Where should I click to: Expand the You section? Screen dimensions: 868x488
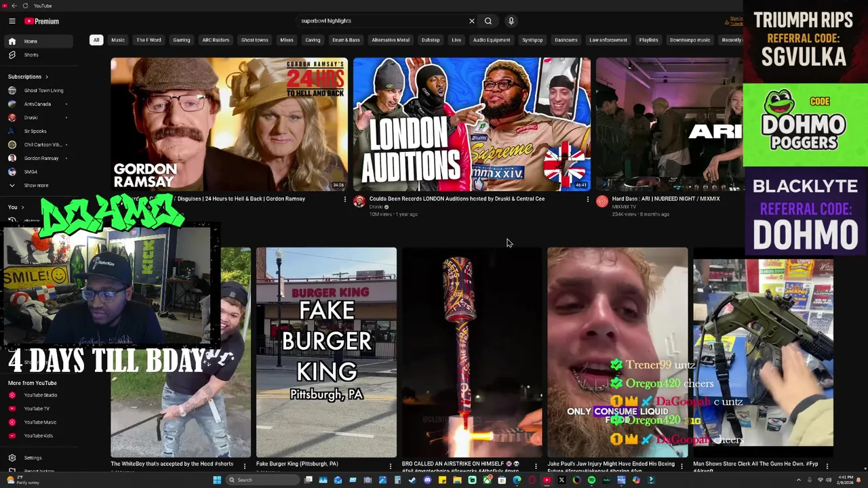pos(16,207)
